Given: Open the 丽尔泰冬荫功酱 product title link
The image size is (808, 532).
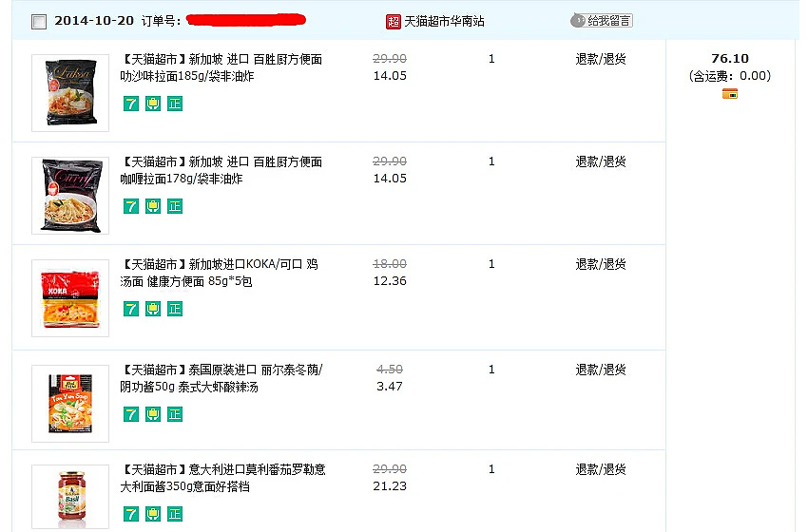Looking at the screenshot, I should 221,378.
